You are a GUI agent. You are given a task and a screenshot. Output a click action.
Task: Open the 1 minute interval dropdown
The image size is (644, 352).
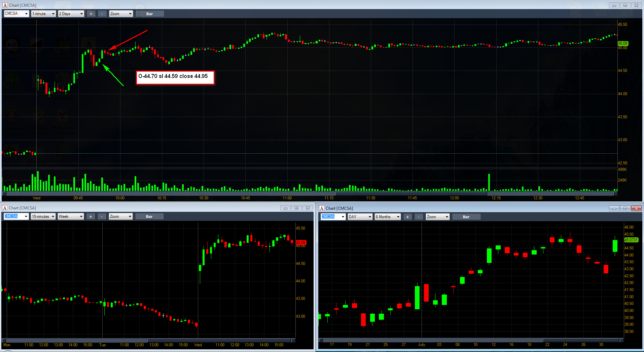(x=43, y=14)
